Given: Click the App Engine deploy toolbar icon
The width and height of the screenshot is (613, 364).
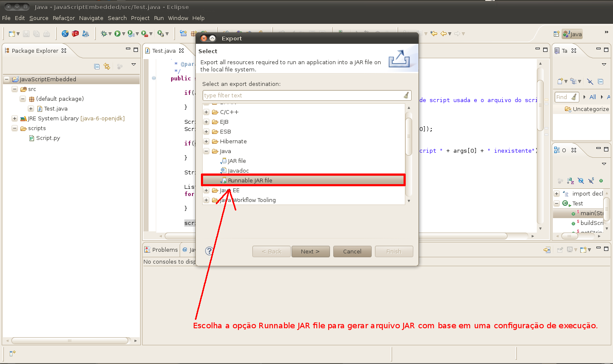Looking at the screenshot, I should tap(86, 34).
